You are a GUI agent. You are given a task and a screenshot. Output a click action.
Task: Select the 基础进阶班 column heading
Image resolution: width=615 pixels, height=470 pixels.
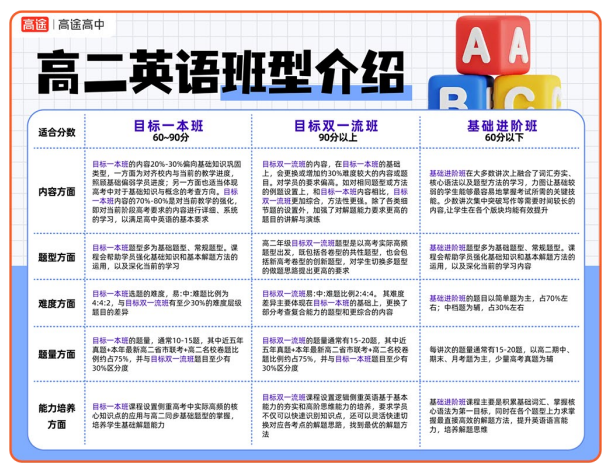[502, 126]
